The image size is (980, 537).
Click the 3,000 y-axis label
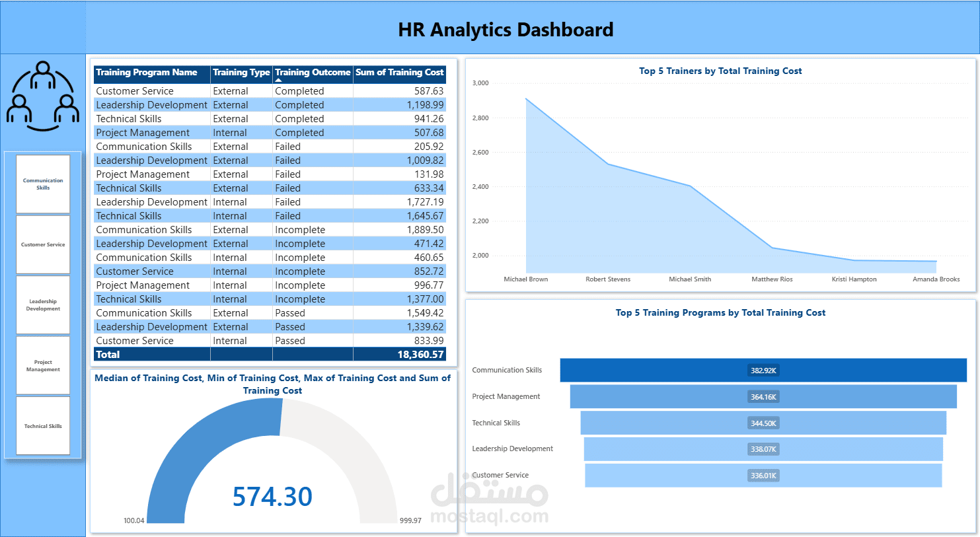click(x=480, y=83)
